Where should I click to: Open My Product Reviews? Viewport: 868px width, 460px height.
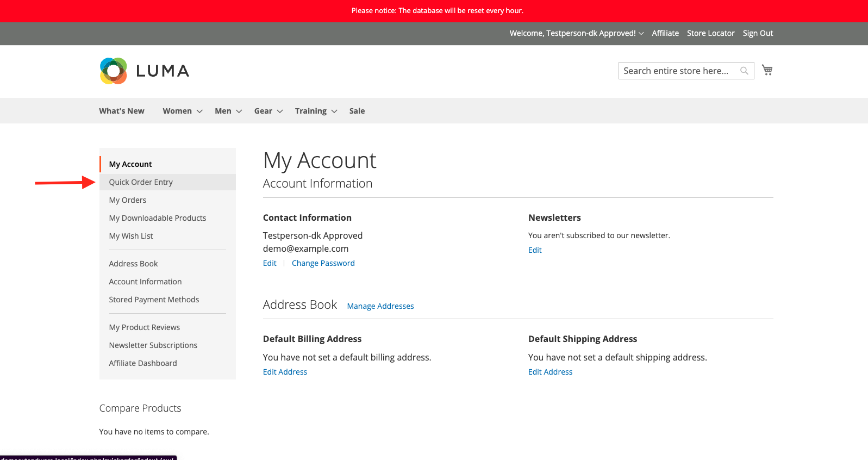click(145, 327)
